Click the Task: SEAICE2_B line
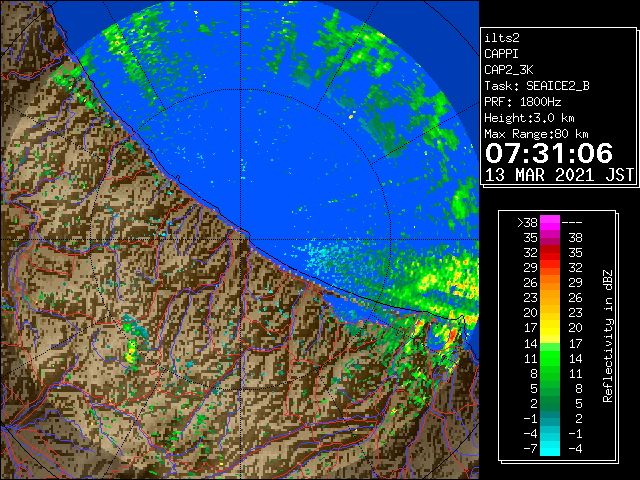 click(x=537, y=86)
